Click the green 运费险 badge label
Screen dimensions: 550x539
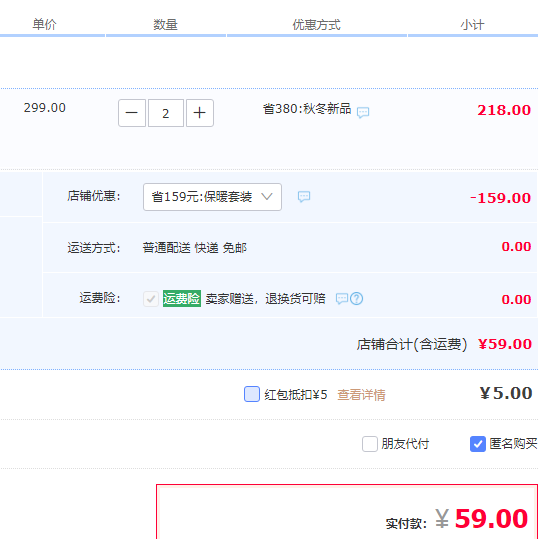pyautogui.click(x=182, y=299)
